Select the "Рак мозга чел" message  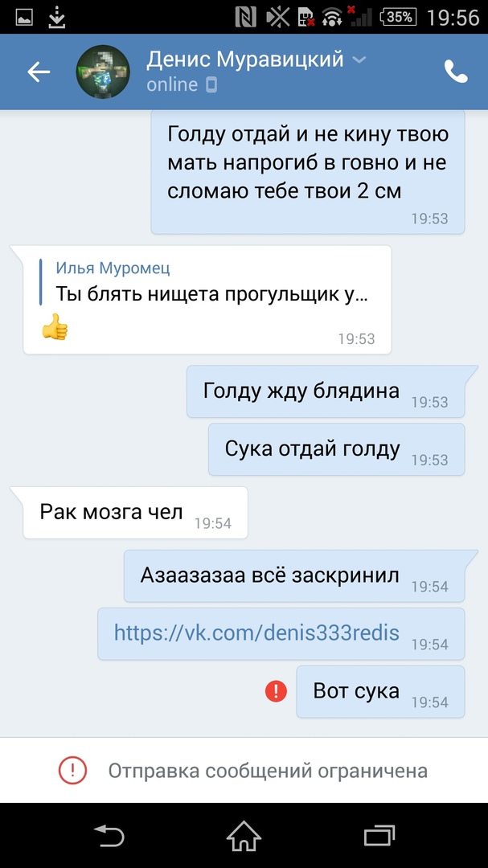pyautogui.click(x=135, y=513)
